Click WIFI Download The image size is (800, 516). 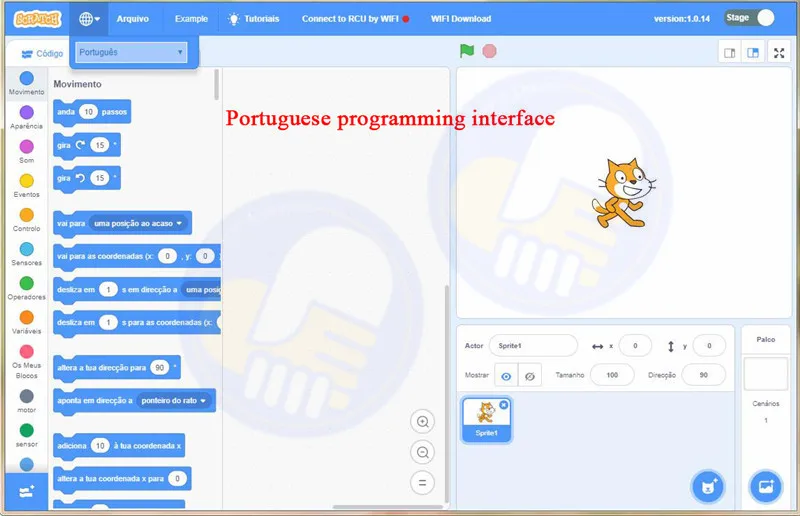click(461, 19)
